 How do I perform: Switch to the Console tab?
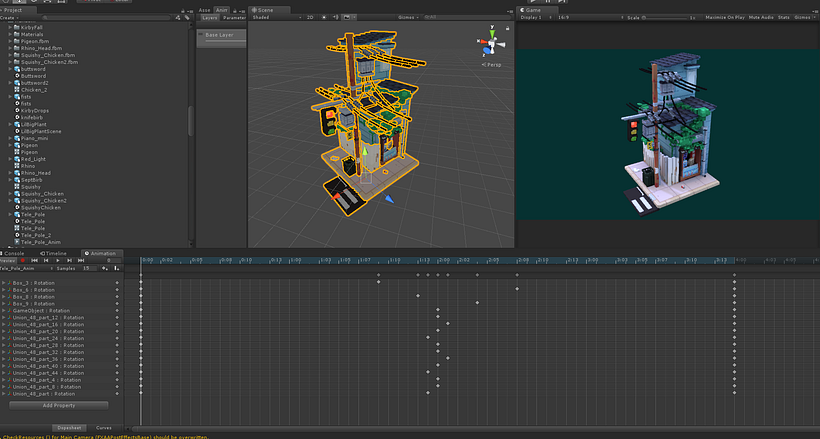(x=13, y=253)
